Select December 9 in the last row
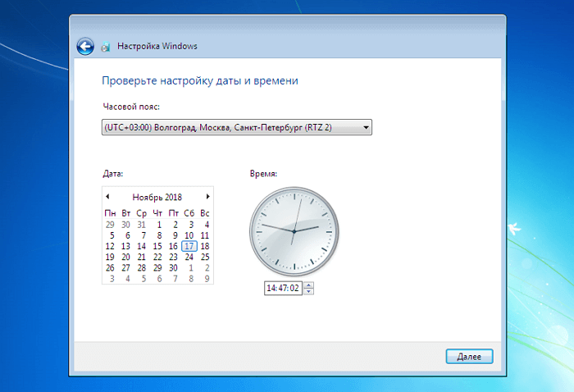 point(206,278)
